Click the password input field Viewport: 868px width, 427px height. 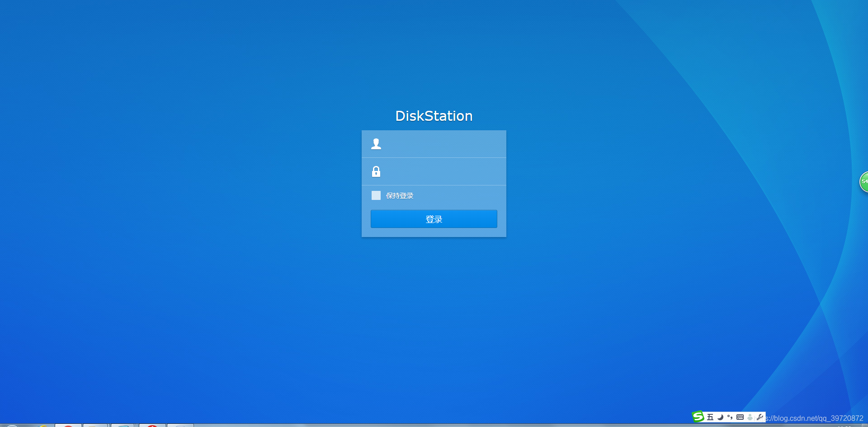pos(434,171)
